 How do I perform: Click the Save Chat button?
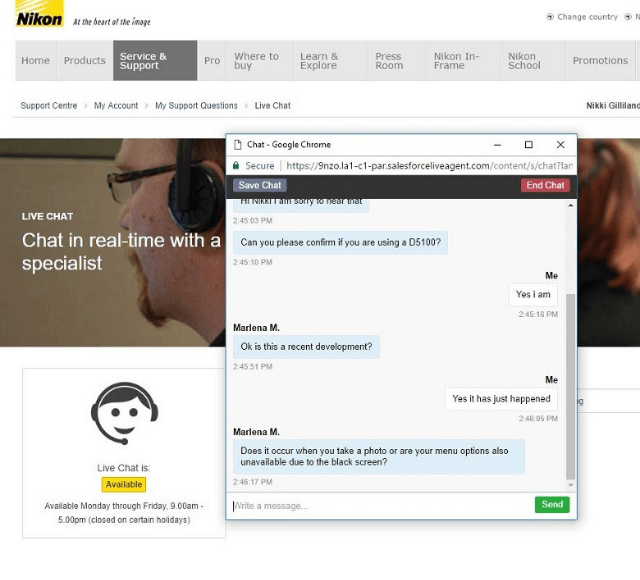(260, 185)
